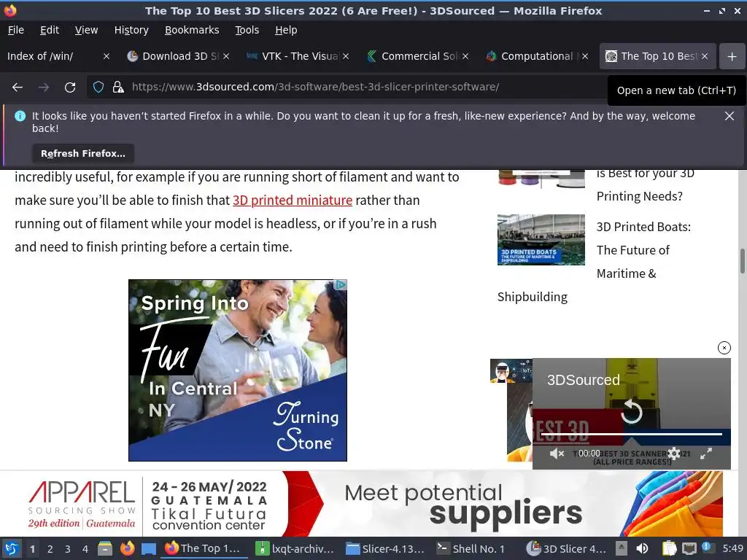The width and height of the screenshot is (747, 560).
Task: Click the forward navigation arrow
Action: click(x=44, y=87)
